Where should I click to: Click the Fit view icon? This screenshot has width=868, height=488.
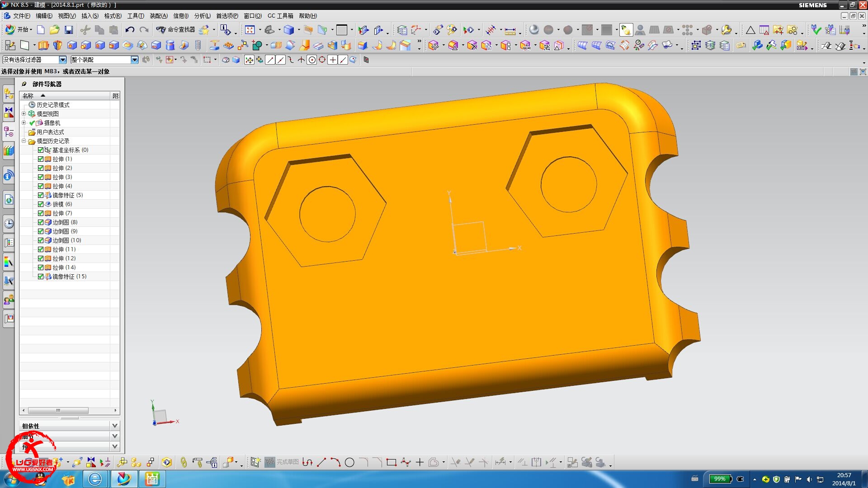[250, 30]
